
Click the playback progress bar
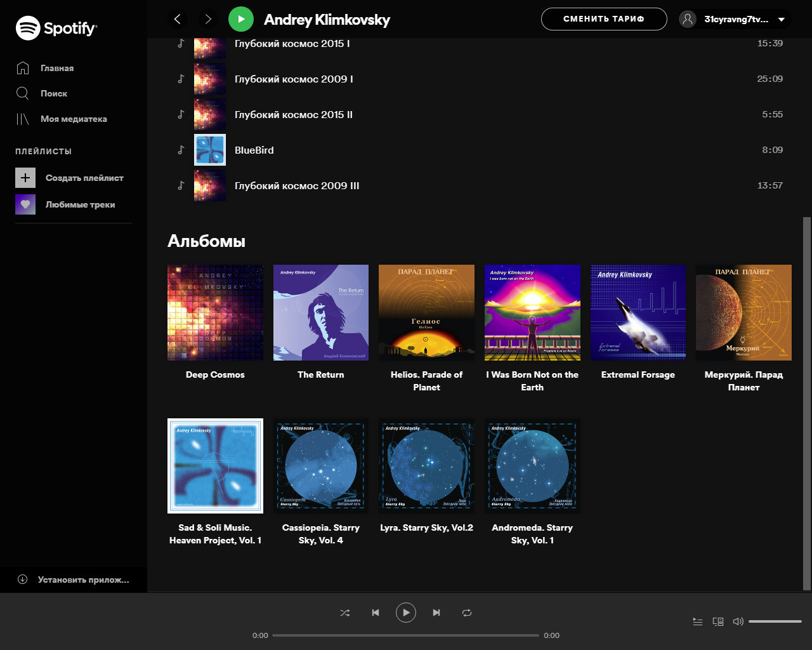tap(406, 635)
